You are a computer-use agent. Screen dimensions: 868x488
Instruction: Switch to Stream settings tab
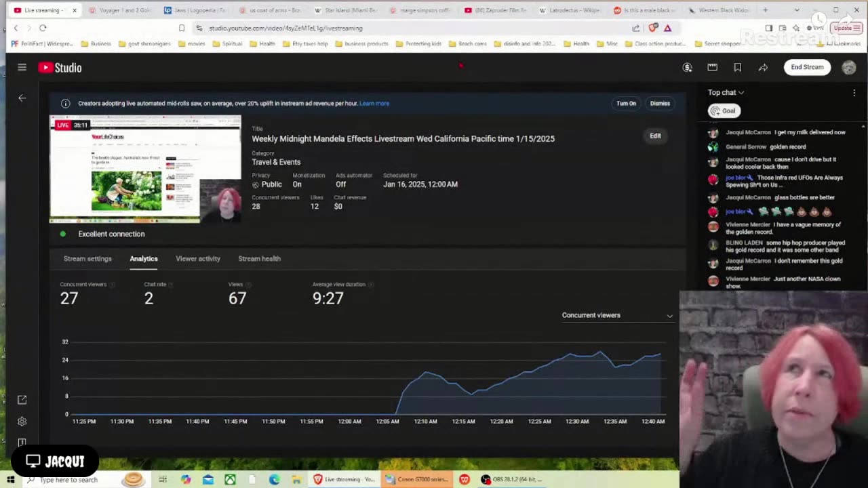point(87,258)
